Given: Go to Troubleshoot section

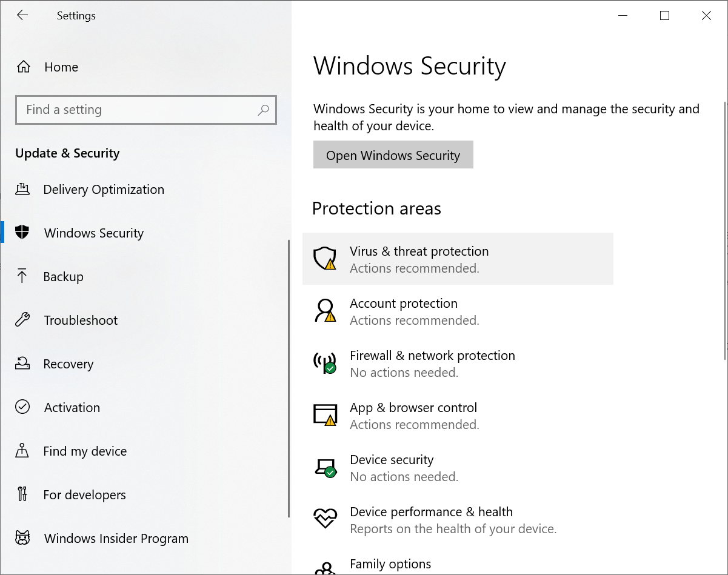Looking at the screenshot, I should 81,321.
